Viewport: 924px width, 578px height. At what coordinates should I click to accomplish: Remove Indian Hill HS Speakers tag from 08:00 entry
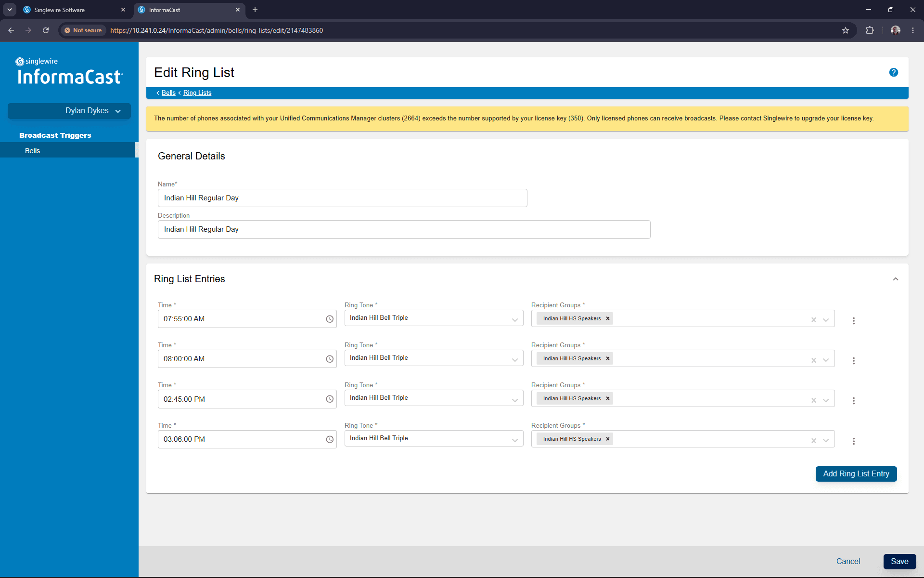click(608, 358)
